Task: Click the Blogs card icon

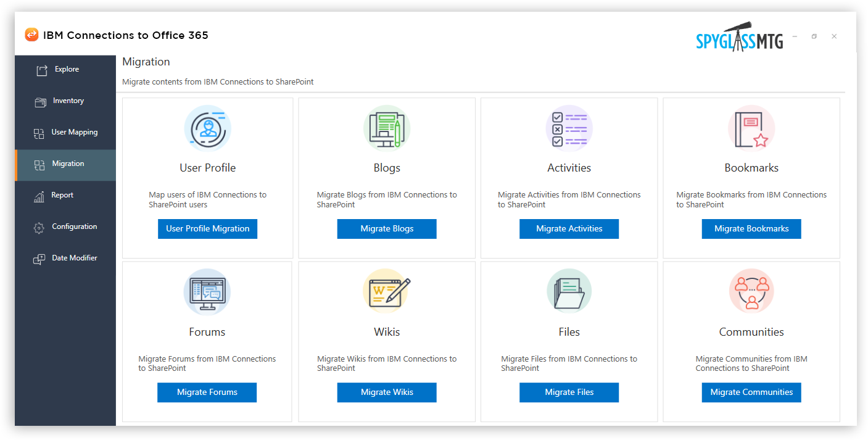Action: click(387, 128)
